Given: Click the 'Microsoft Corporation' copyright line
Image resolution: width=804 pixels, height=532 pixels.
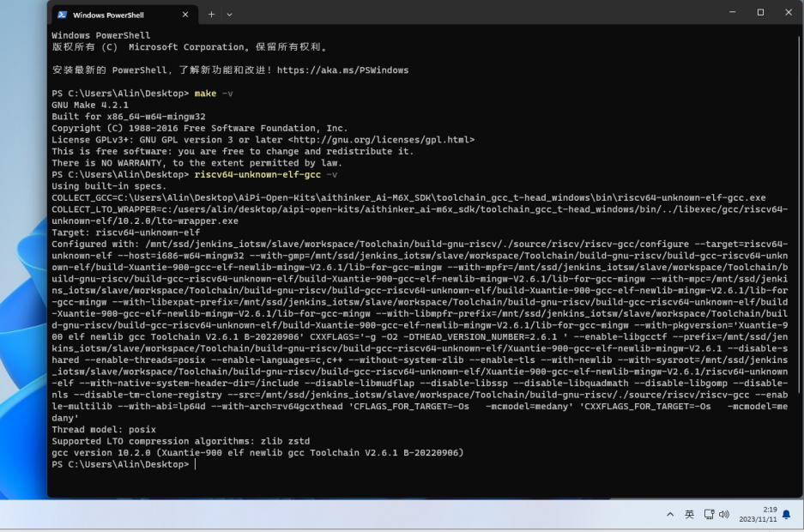Looking at the screenshot, I should (190, 47).
